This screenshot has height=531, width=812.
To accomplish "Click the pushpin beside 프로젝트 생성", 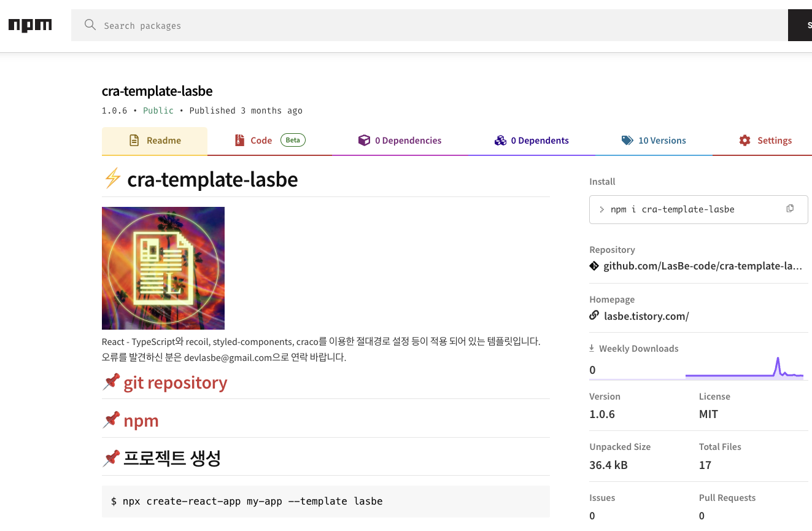I will [x=111, y=457].
